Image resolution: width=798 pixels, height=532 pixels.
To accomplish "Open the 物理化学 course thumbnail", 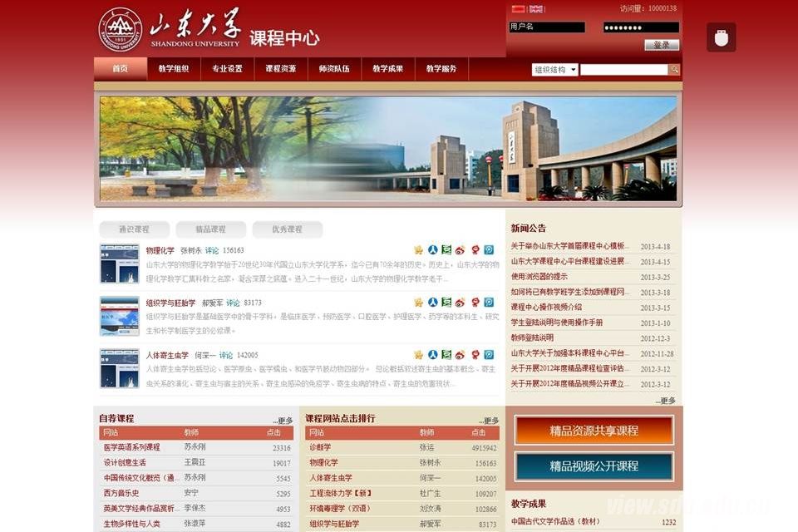I will (120, 264).
